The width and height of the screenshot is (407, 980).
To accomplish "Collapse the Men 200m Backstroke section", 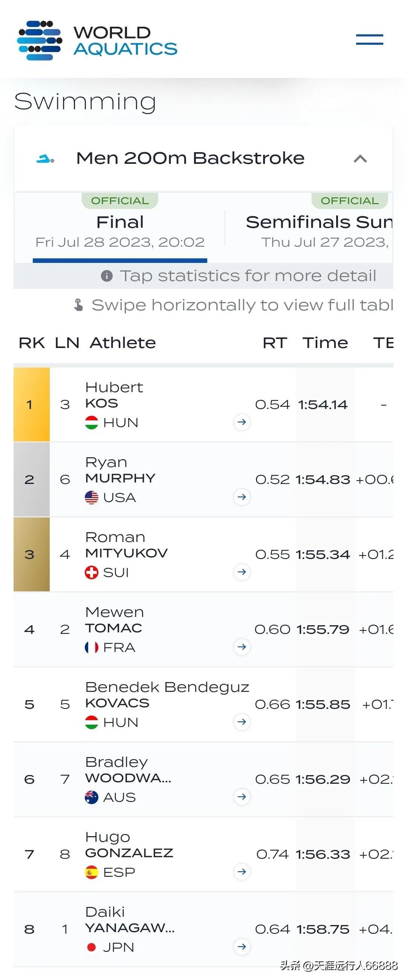I will pyautogui.click(x=360, y=159).
